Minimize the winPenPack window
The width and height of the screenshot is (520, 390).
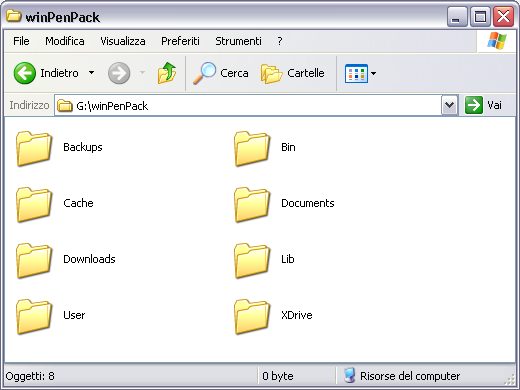pyautogui.click(x=456, y=16)
